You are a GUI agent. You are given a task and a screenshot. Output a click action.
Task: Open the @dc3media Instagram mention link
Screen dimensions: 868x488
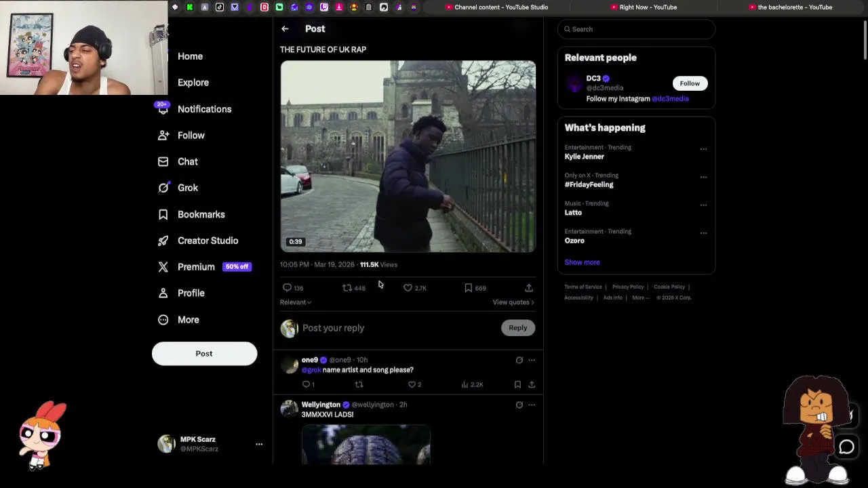click(x=670, y=99)
